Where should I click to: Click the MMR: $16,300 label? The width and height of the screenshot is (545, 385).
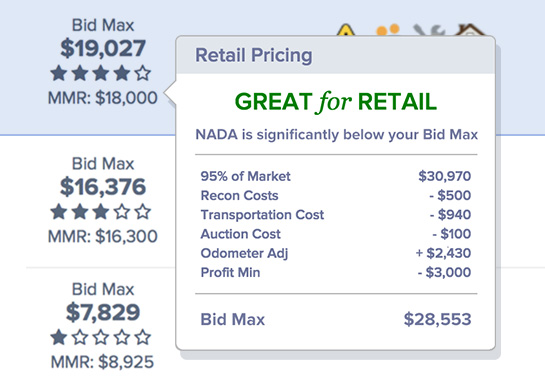coord(103,236)
